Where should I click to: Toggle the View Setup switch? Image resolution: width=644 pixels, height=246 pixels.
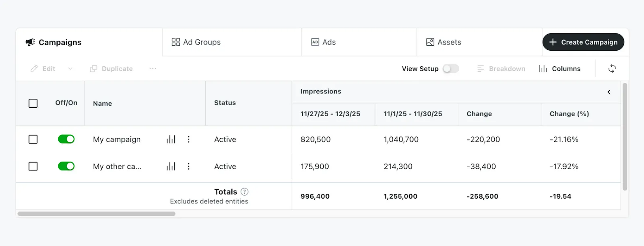450,69
